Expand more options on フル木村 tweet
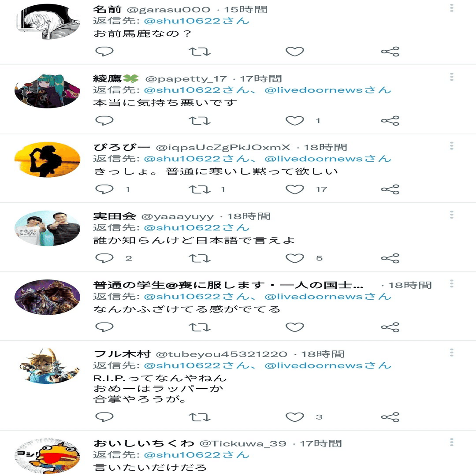 452,353
